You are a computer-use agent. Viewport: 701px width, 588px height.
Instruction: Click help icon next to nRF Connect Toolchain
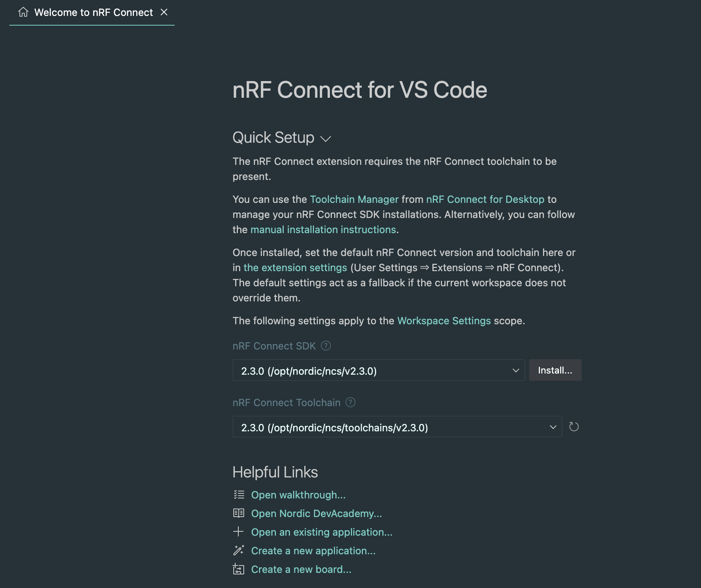(x=350, y=402)
